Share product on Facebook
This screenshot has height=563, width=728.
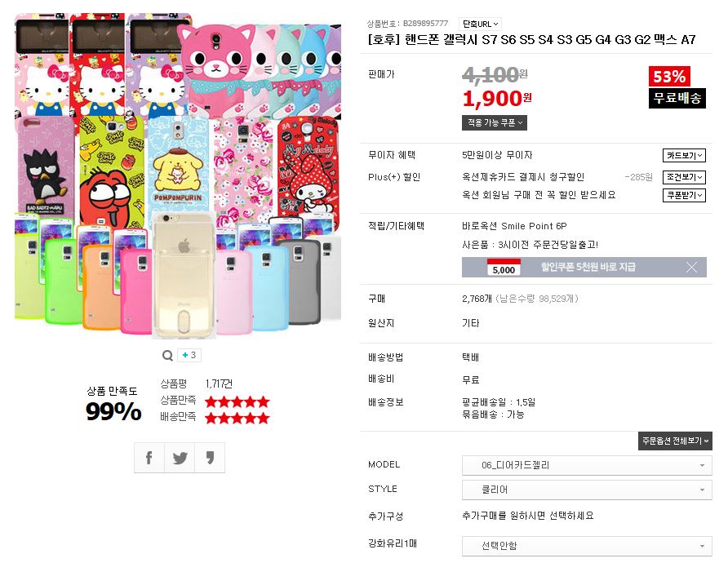pos(149,458)
